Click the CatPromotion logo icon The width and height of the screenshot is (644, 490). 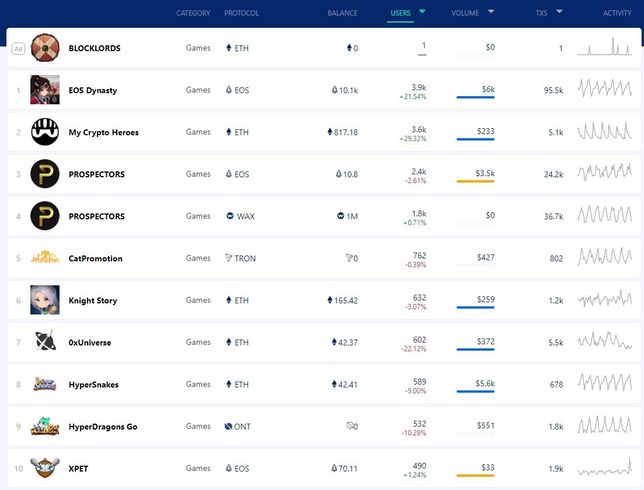(45, 258)
